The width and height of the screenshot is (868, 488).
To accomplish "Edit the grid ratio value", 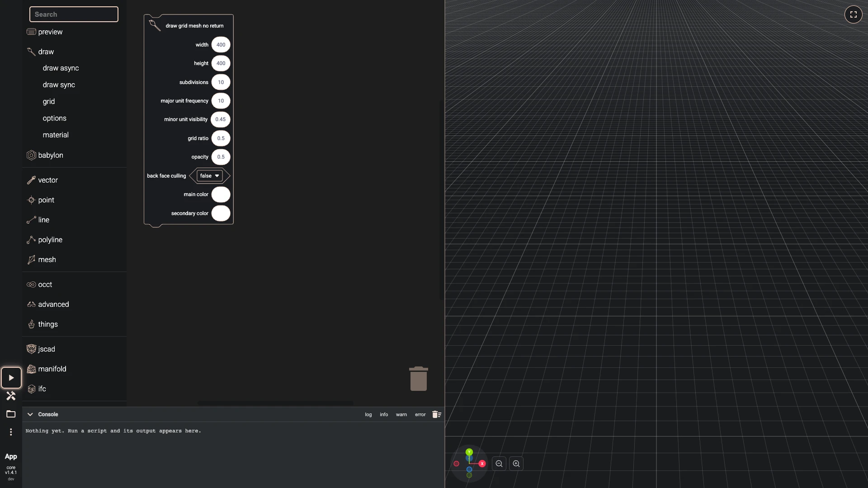I will (x=221, y=138).
